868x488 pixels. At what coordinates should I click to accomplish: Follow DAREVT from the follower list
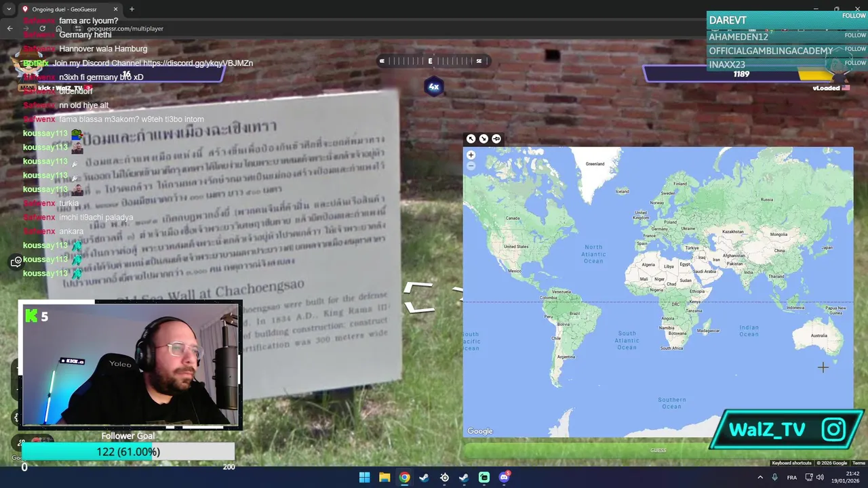click(x=854, y=16)
